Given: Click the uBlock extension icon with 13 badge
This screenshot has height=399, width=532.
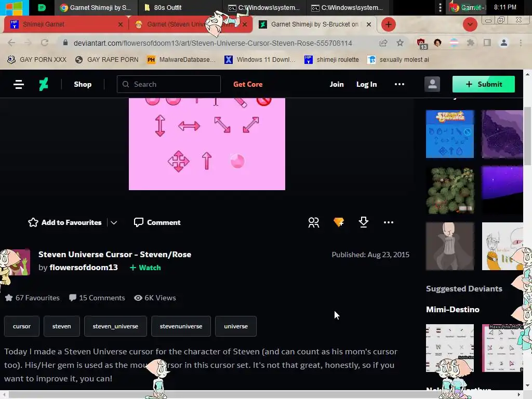Looking at the screenshot, I should 421,44.
